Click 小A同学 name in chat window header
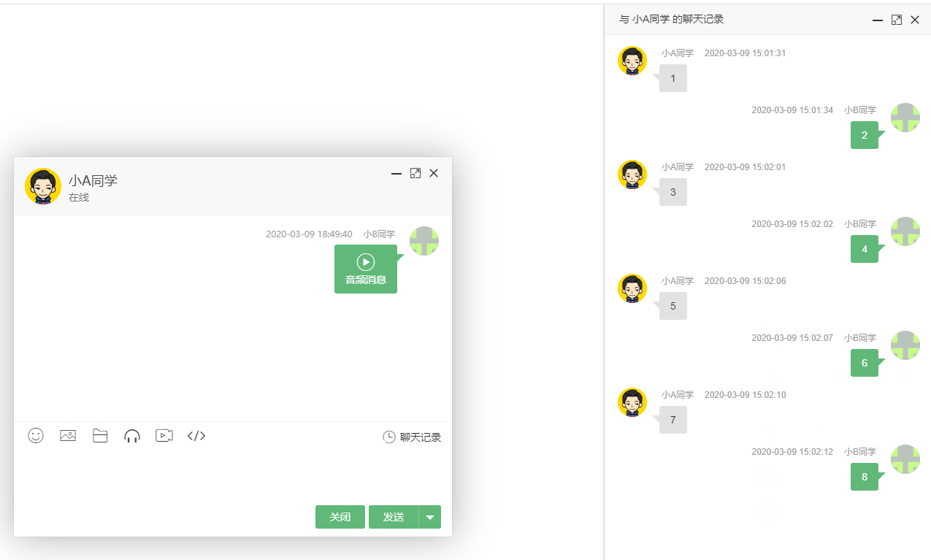931x560 pixels. coord(93,180)
